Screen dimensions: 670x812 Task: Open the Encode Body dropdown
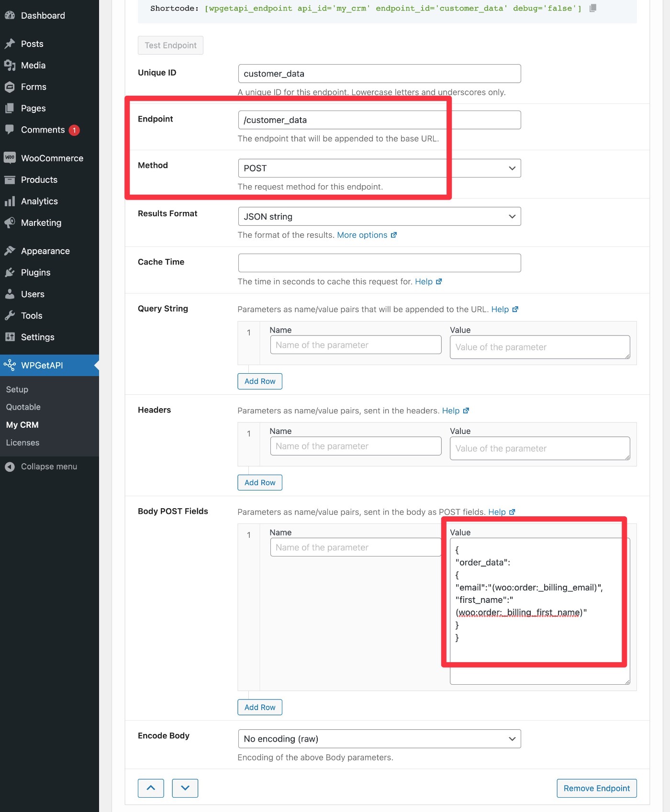click(x=380, y=739)
